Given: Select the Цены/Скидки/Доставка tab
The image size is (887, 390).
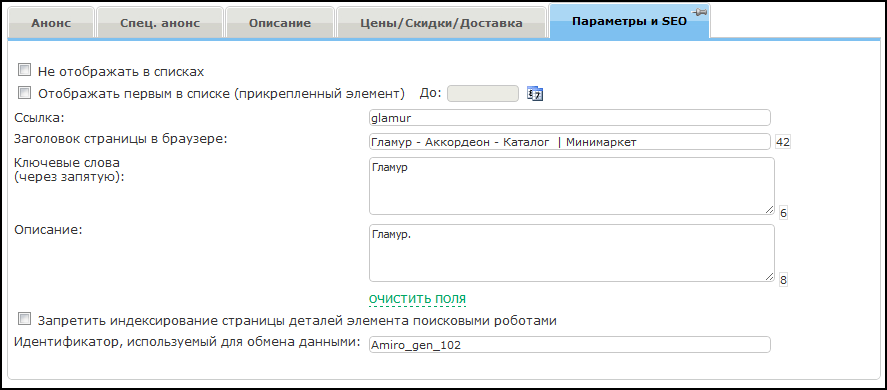Looking at the screenshot, I should (442, 23).
